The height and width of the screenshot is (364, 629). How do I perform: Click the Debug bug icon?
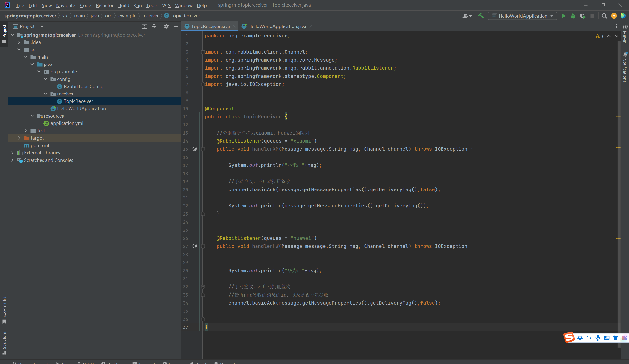[x=573, y=16]
